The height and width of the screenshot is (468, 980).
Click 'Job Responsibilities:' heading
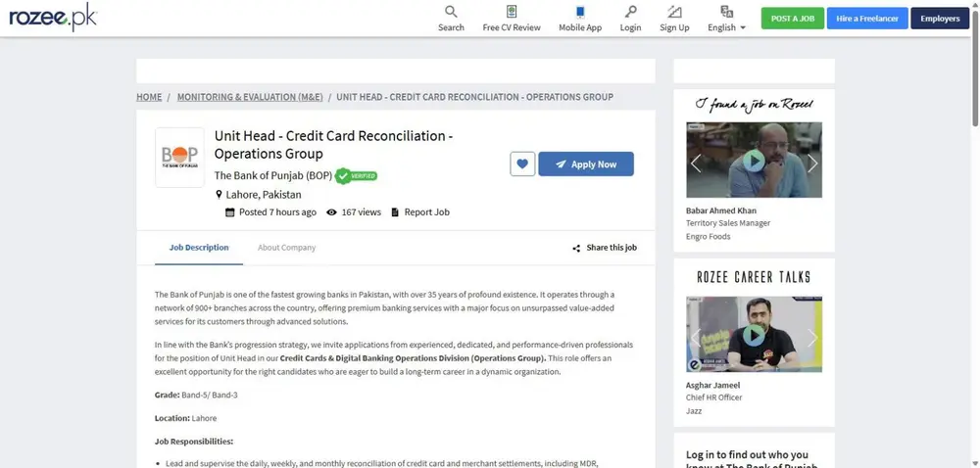(194, 442)
